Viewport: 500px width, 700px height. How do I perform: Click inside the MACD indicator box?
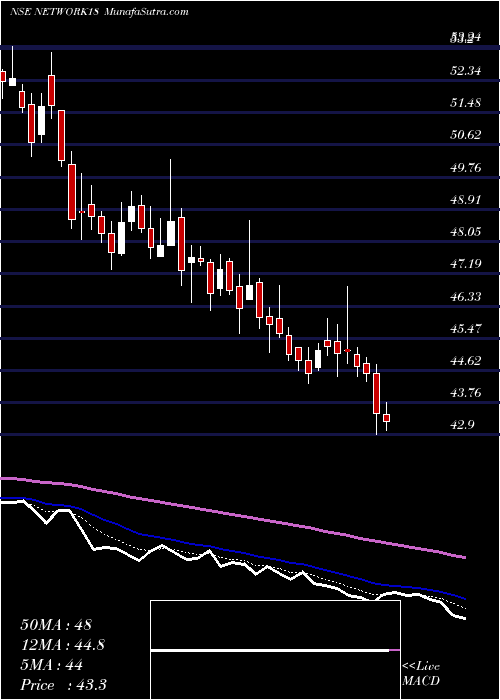(x=275, y=650)
